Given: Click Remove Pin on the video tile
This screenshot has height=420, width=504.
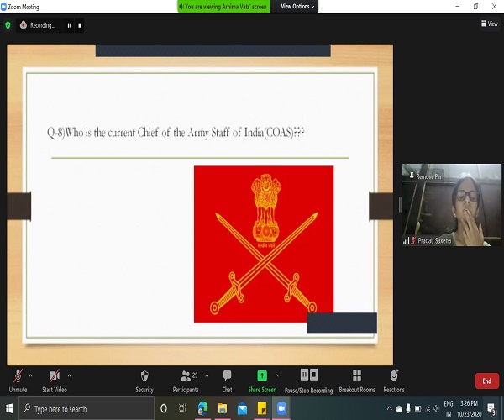Looking at the screenshot, I should (x=425, y=176).
